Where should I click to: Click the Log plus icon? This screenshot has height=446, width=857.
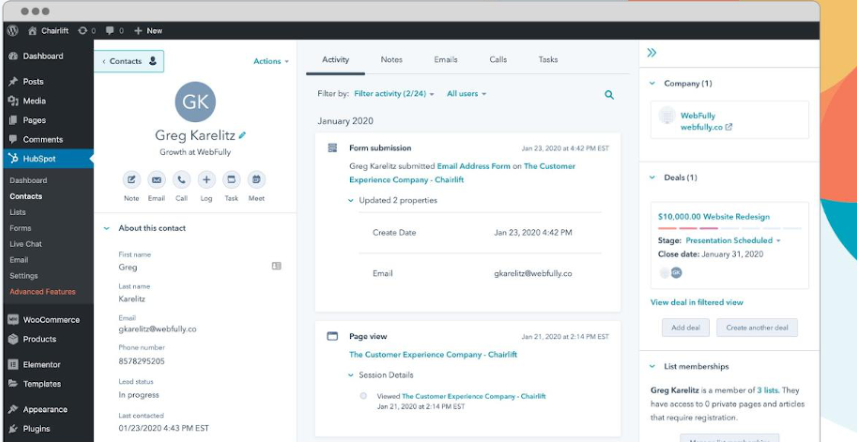[x=206, y=179]
